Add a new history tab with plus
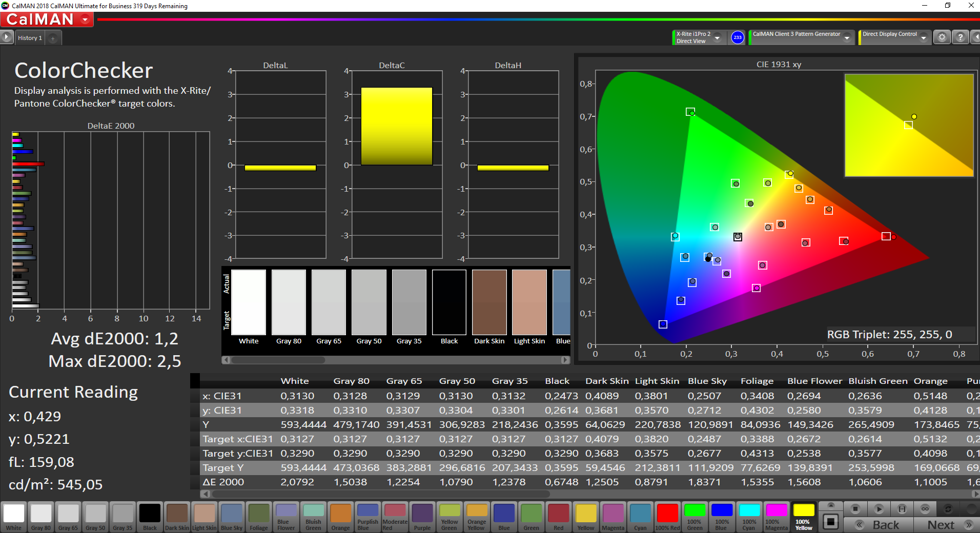Image resolution: width=980 pixels, height=533 pixels. (53, 38)
